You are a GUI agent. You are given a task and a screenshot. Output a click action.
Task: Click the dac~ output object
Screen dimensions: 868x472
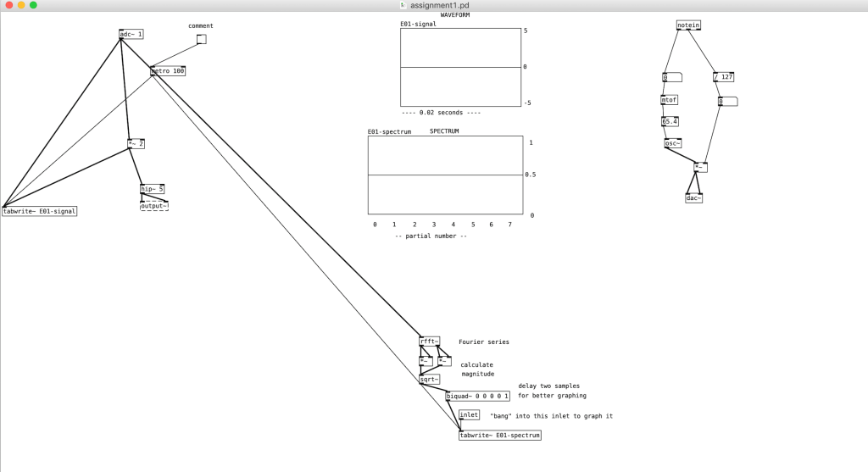(693, 198)
